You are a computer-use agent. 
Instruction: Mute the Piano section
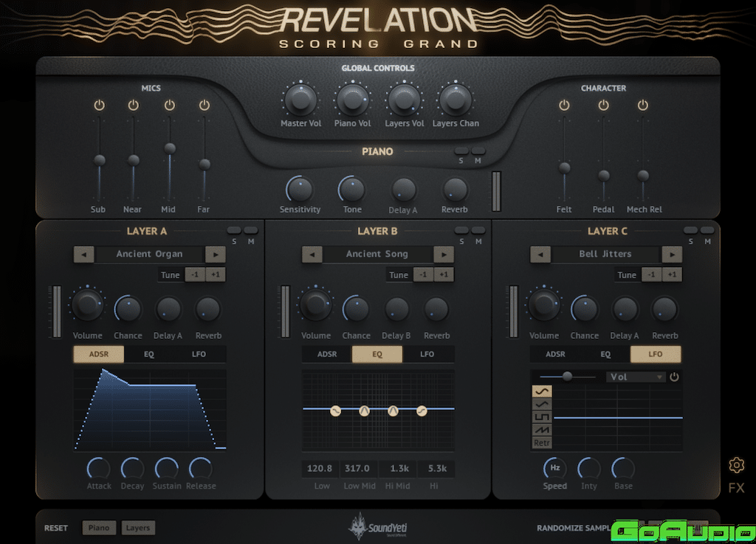478,151
